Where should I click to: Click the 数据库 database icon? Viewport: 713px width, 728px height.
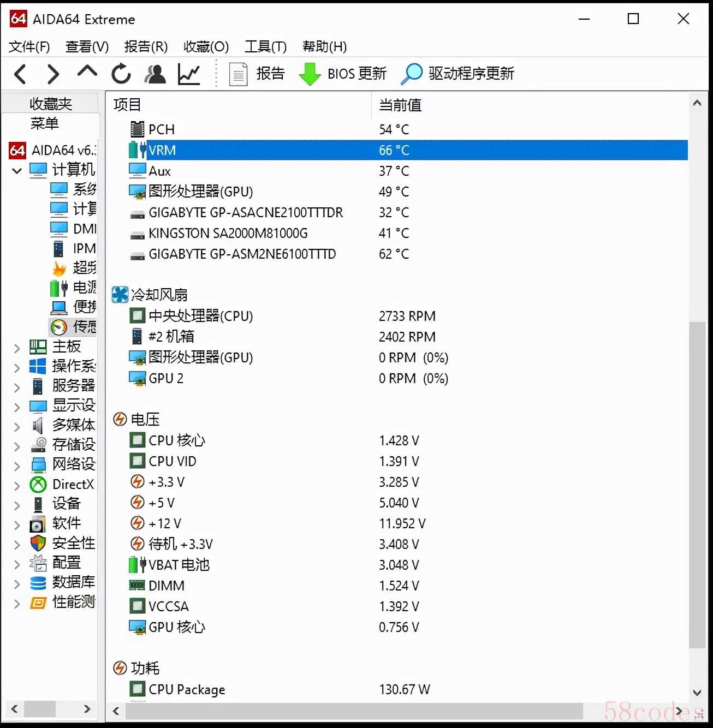[x=38, y=583]
